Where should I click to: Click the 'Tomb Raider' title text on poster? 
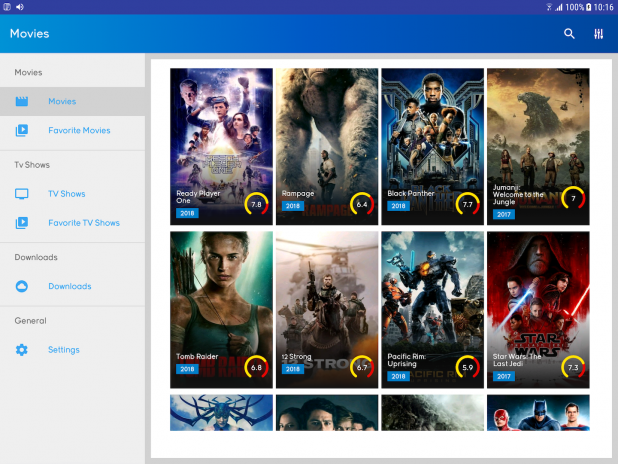click(197, 356)
